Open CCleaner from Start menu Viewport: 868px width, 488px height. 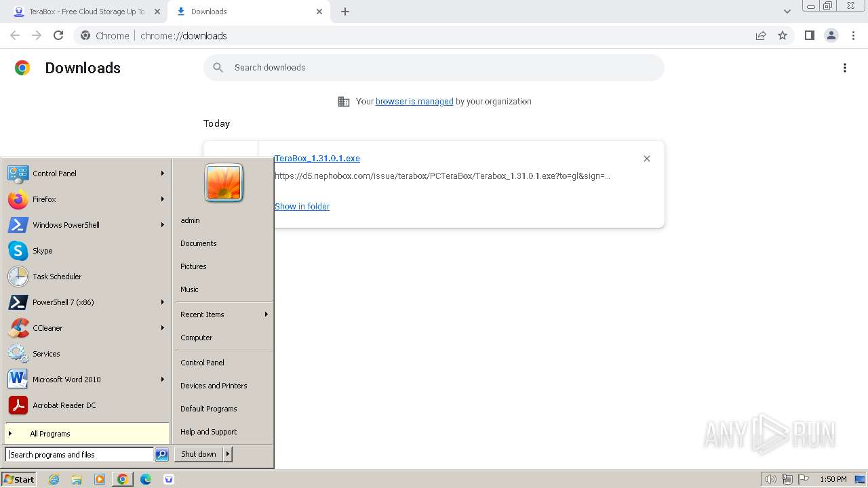pos(87,328)
